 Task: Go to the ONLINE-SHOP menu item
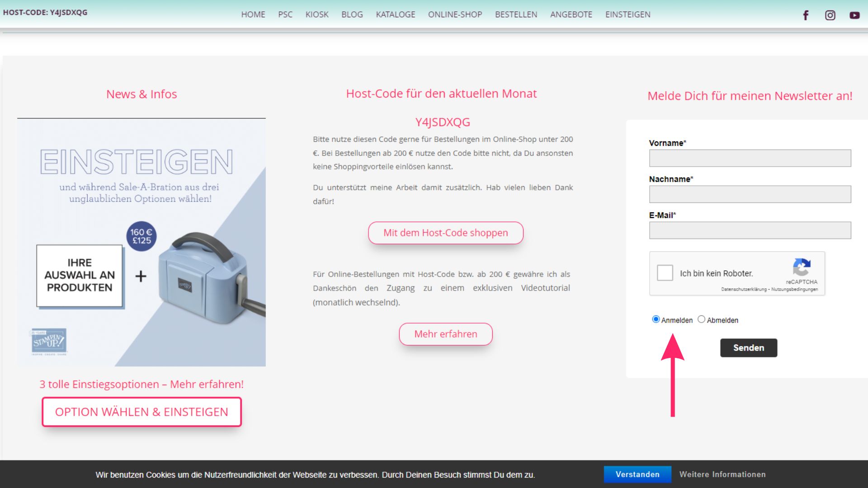(x=455, y=14)
